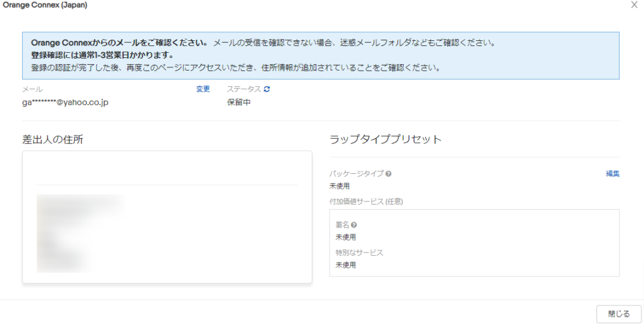
Task: Click the 閉じる button
Action: [619, 314]
